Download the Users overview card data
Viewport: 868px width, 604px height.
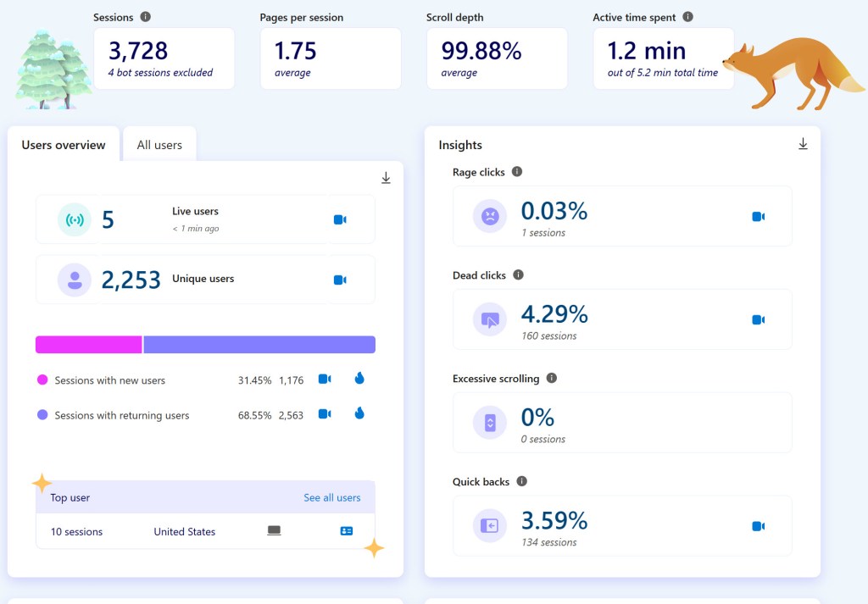386,178
